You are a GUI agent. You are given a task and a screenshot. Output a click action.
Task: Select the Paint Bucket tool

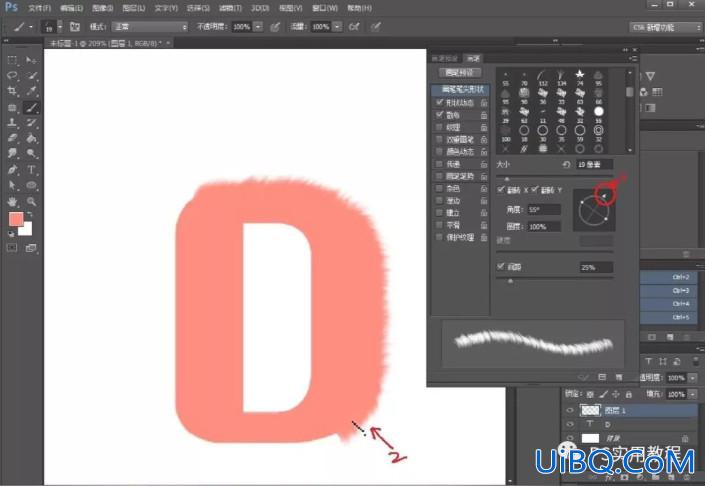point(31,138)
